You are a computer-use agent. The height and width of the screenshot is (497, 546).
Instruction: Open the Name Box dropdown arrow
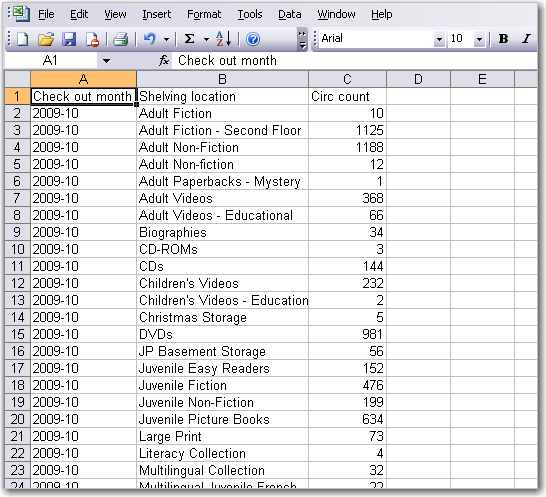[x=106, y=61]
